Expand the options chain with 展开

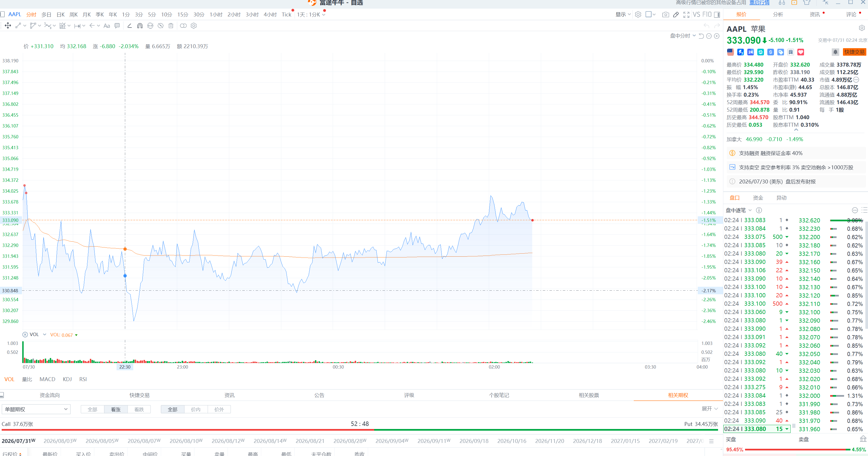pos(710,409)
